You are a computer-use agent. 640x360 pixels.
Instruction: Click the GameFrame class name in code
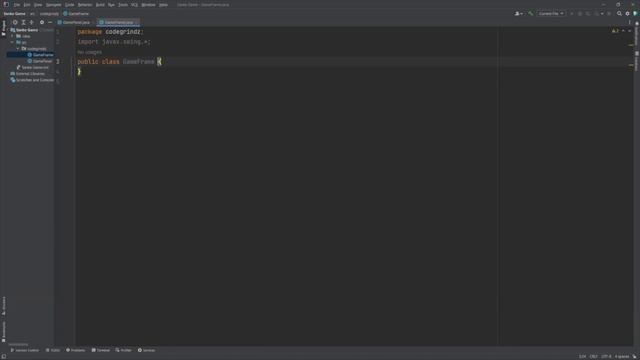point(138,62)
